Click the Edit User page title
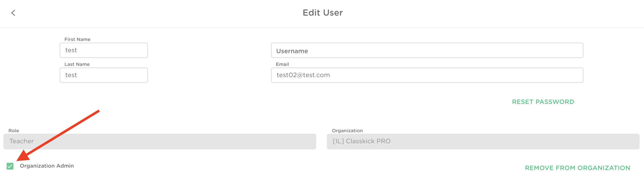Image resolution: width=644 pixels, height=184 pixels. click(322, 13)
